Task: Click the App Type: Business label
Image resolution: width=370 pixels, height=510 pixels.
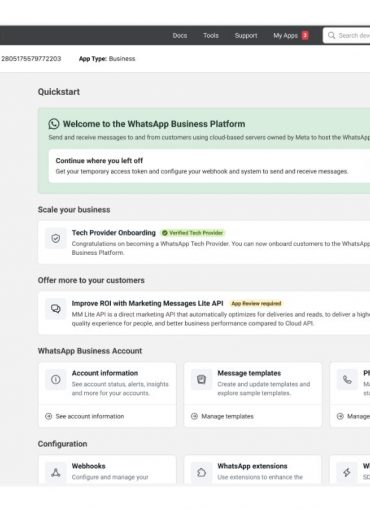Action: pos(107,59)
